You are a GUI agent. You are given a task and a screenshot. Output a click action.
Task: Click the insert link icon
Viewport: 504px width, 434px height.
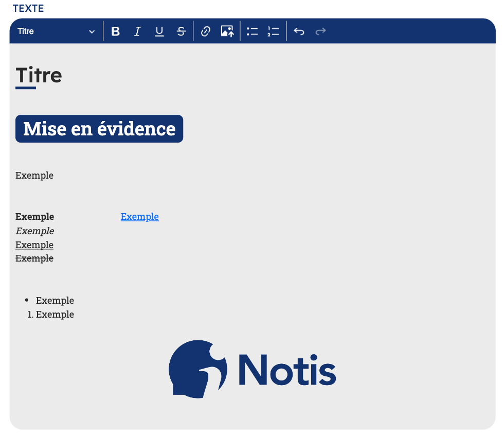tap(205, 31)
